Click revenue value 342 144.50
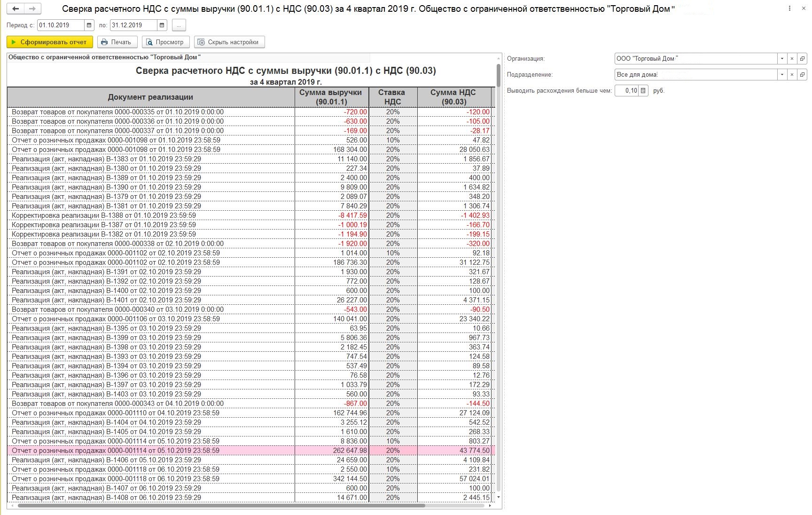This screenshot has height=515, width=812. 350,479
